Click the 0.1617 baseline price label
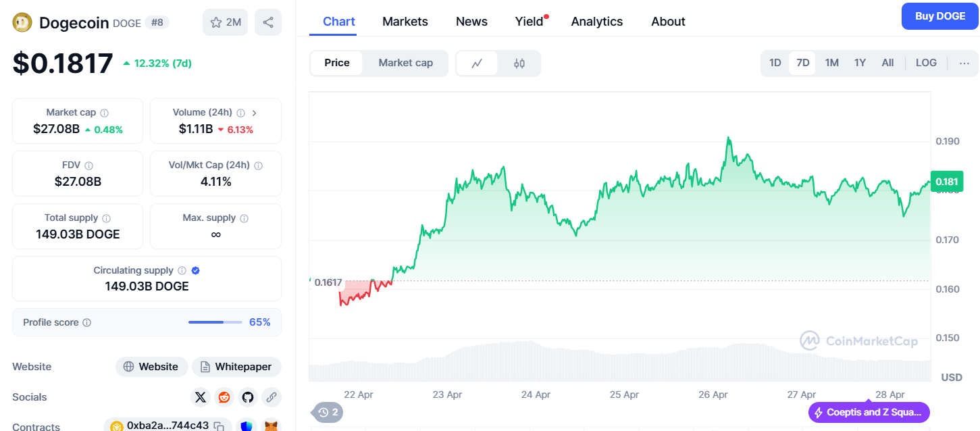 click(328, 282)
